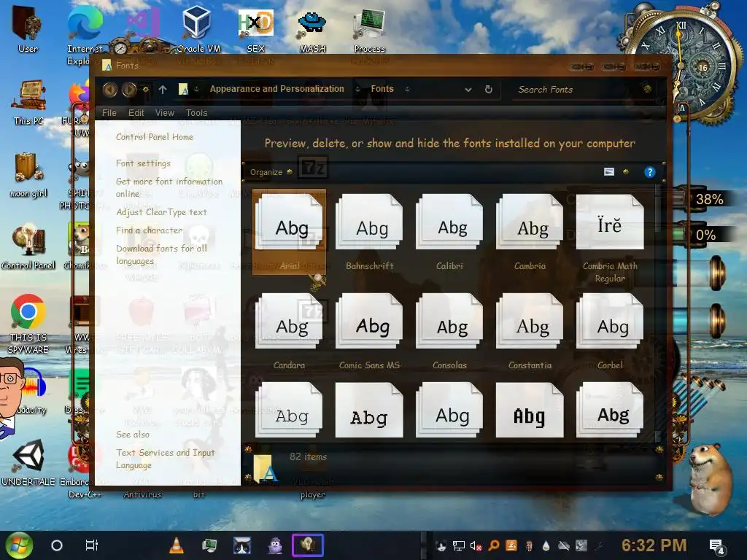The width and height of the screenshot is (747, 560).
Task: Open This PC desktop icon
Action: [x=28, y=102]
